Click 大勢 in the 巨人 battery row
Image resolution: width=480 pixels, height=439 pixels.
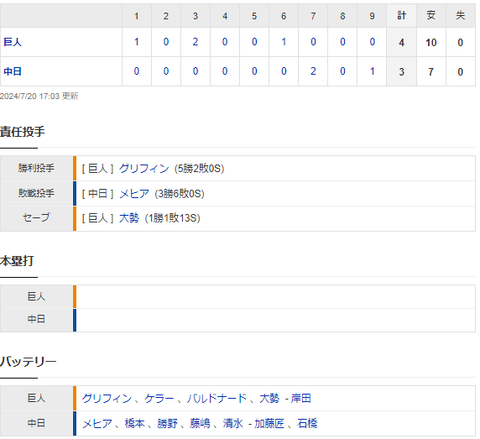click(269, 398)
